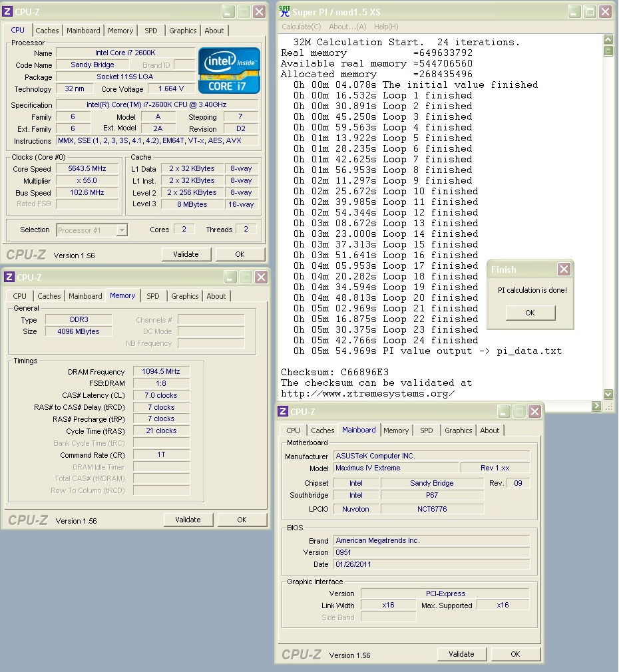619x672 pixels.
Task: Open Graphics tab in top CPU-Z window
Action: 182,31
